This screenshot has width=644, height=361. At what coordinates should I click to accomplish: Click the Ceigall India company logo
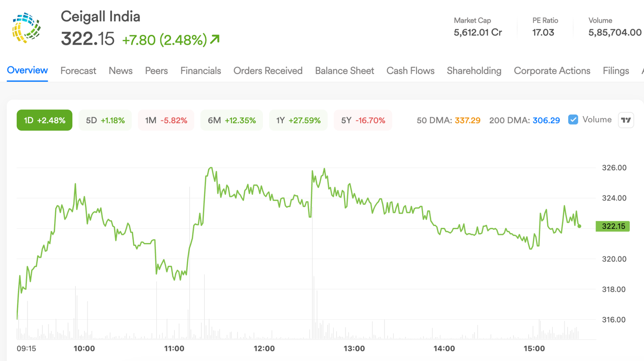point(27,28)
